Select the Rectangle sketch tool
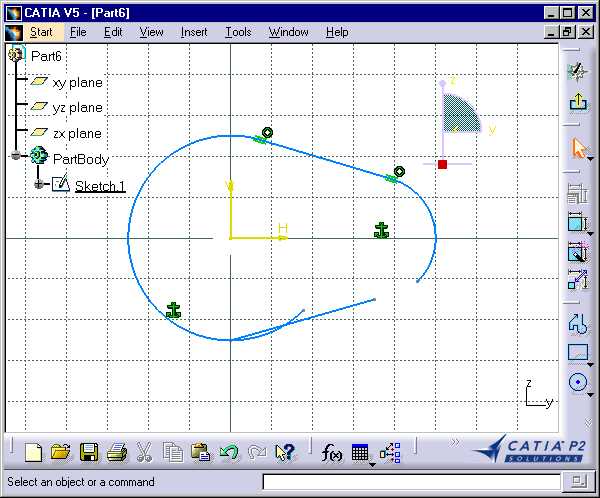The height and width of the screenshot is (498, 600). point(578,352)
